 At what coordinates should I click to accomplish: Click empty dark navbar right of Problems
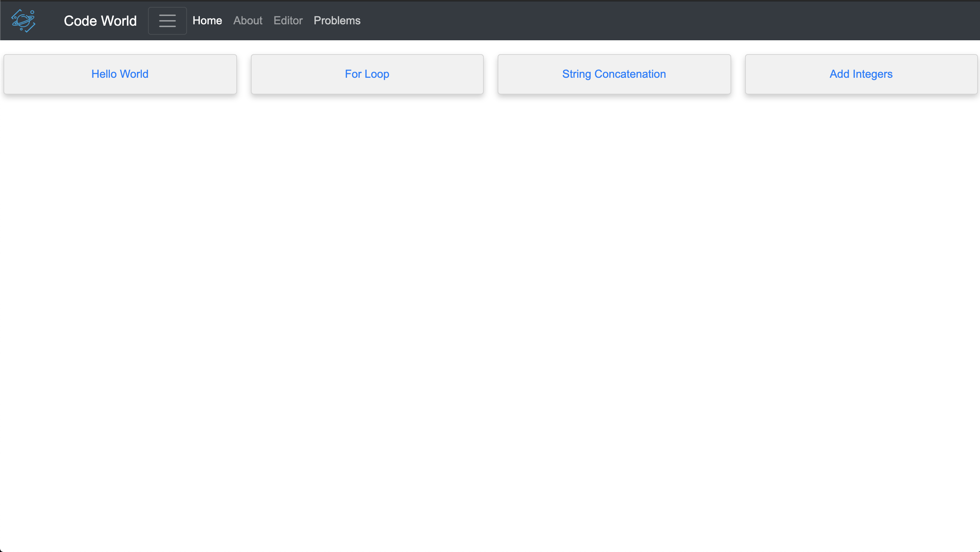[x=647, y=20]
